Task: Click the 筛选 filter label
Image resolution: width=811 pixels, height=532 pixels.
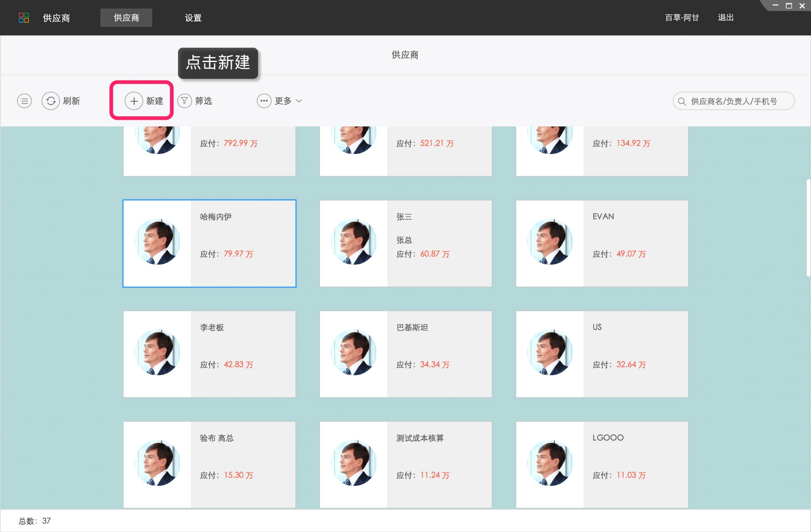Action: coord(204,101)
